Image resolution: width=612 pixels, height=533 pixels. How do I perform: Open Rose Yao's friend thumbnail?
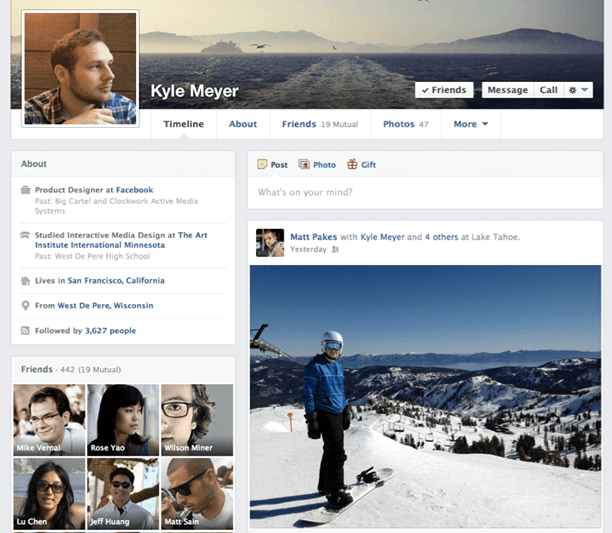coord(123,420)
